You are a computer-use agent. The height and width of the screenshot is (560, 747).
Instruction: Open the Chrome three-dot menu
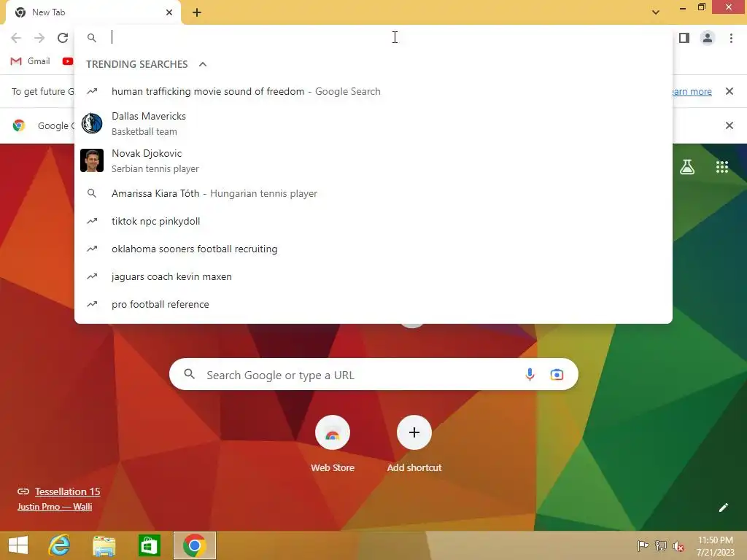[x=731, y=38]
